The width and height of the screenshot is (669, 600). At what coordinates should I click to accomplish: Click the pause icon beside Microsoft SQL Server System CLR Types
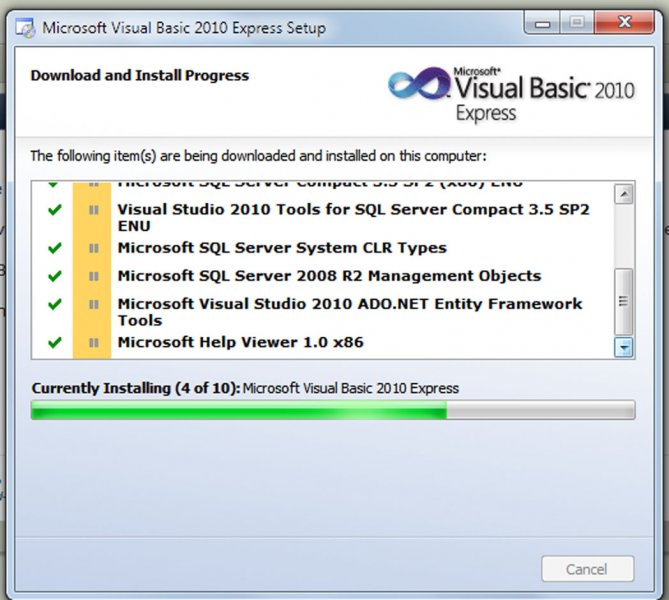[93, 248]
